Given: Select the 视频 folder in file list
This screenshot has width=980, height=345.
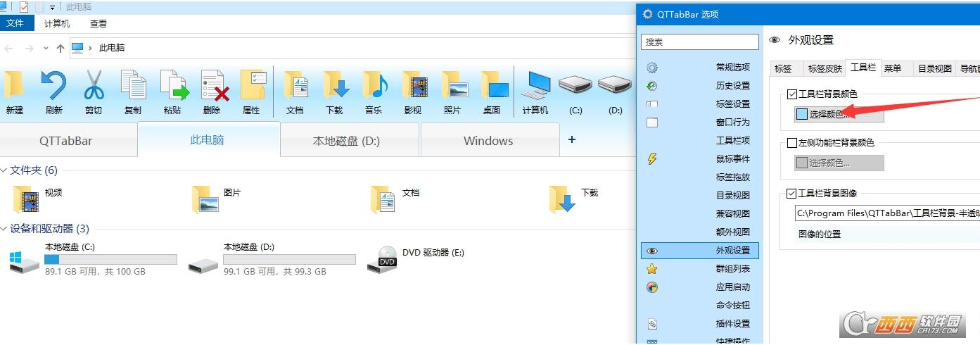Looking at the screenshot, I should [39, 199].
